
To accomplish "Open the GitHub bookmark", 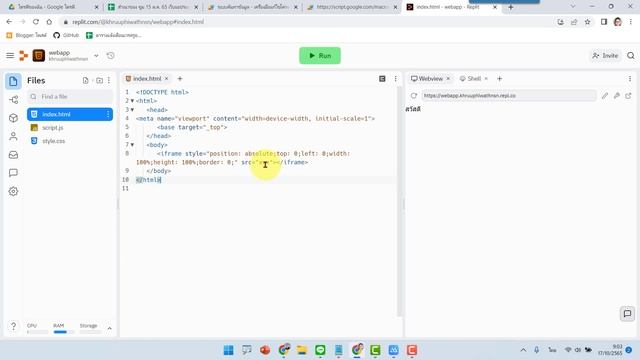I will click(x=66, y=35).
